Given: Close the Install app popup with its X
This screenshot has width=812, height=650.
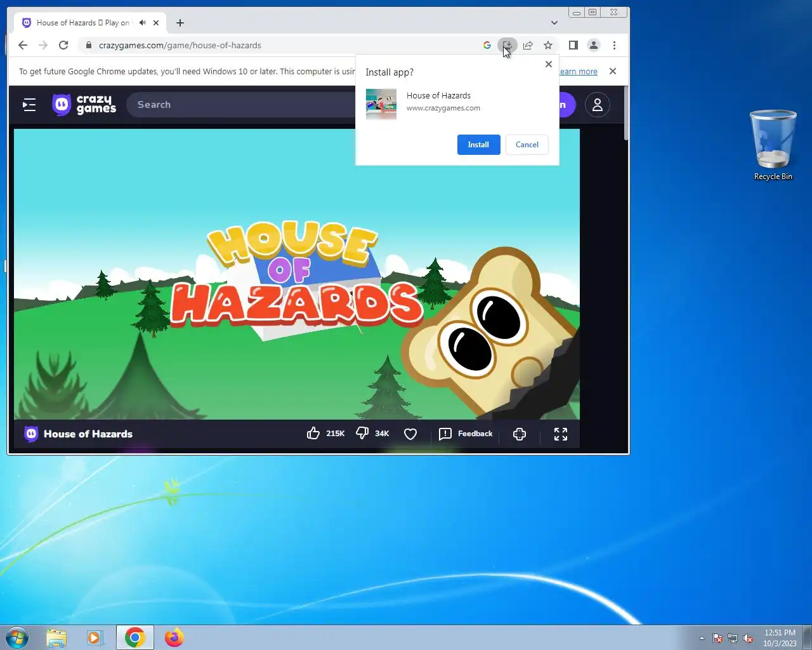Looking at the screenshot, I should (549, 64).
